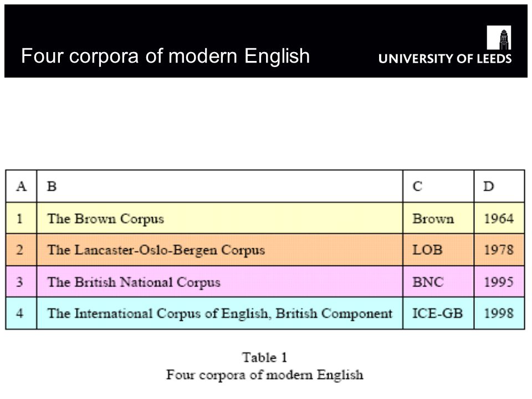The image size is (532, 399).
Task: Select column header D
Action: [x=499, y=186]
